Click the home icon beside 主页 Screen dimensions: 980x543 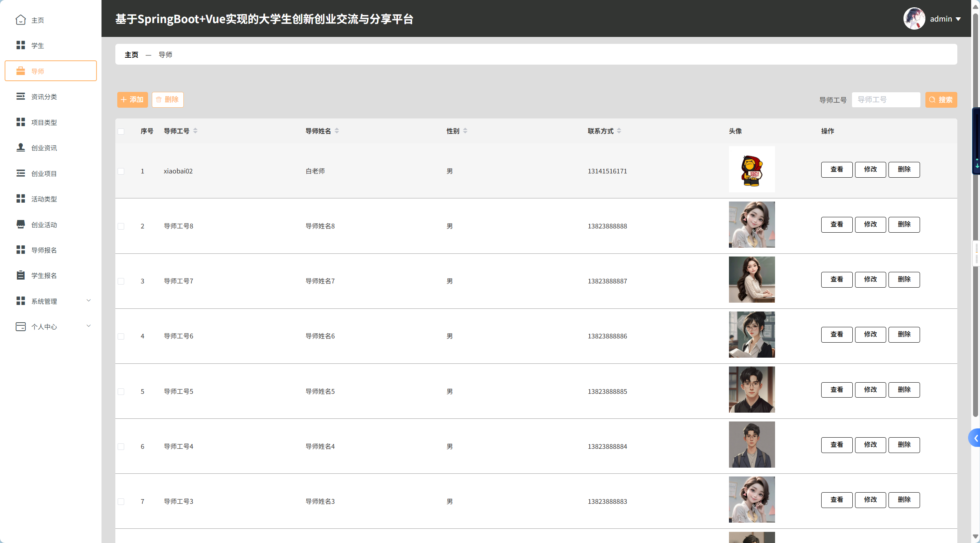click(x=21, y=20)
